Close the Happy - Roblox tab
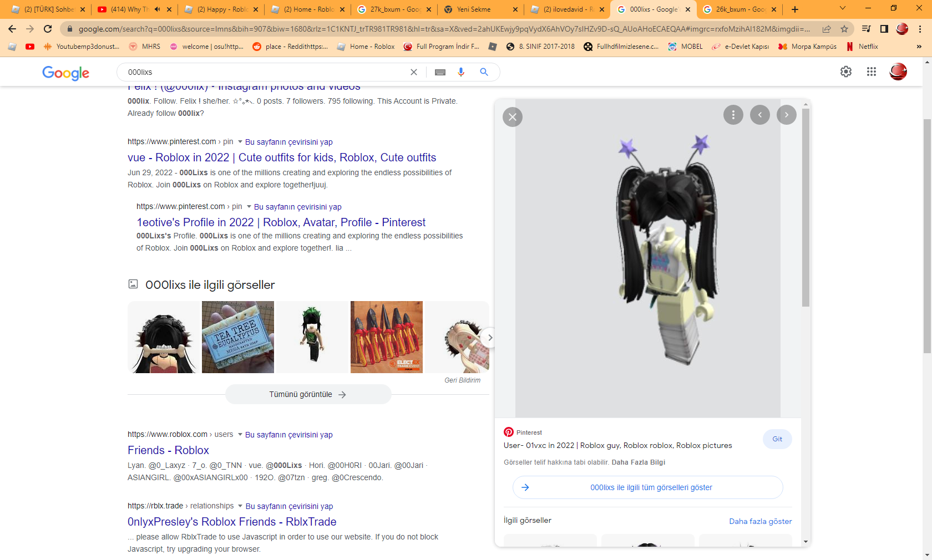This screenshot has width=932, height=560. click(256, 9)
